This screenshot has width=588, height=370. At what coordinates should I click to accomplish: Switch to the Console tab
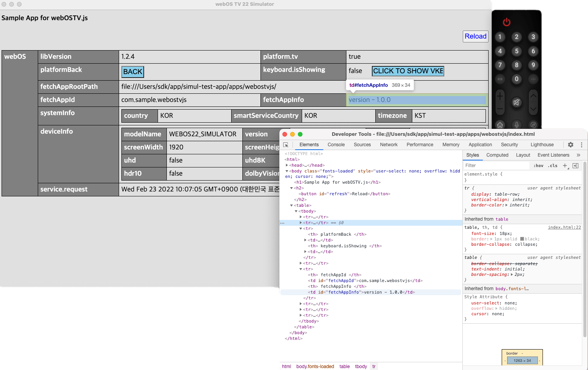coord(336,145)
